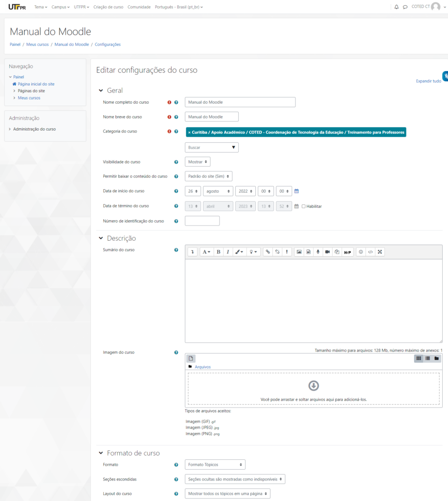This screenshot has height=501, width=448.
Task: Open the Seções escondidas dropdown
Action: point(235,479)
